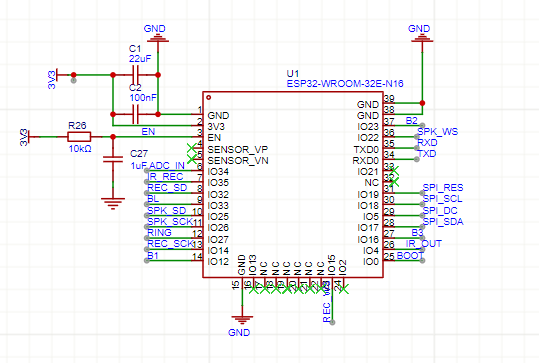The image size is (539, 363).
Task: Click the SPK_WS net label
Action: (x=438, y=132)
